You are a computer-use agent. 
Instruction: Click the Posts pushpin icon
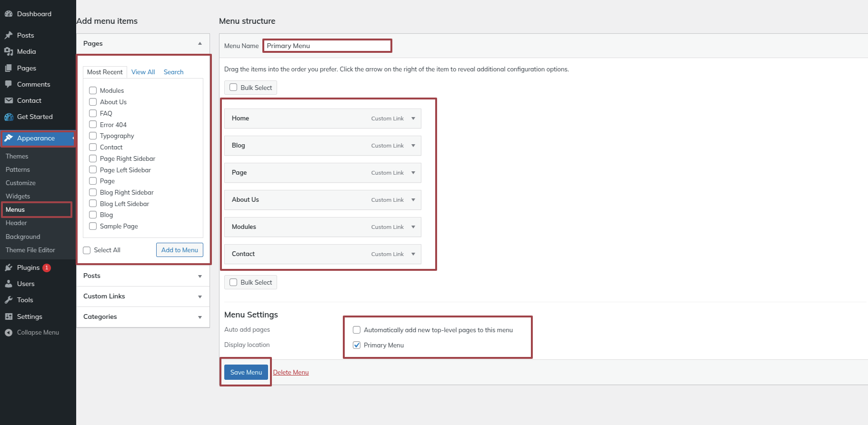tap(9, 35)
